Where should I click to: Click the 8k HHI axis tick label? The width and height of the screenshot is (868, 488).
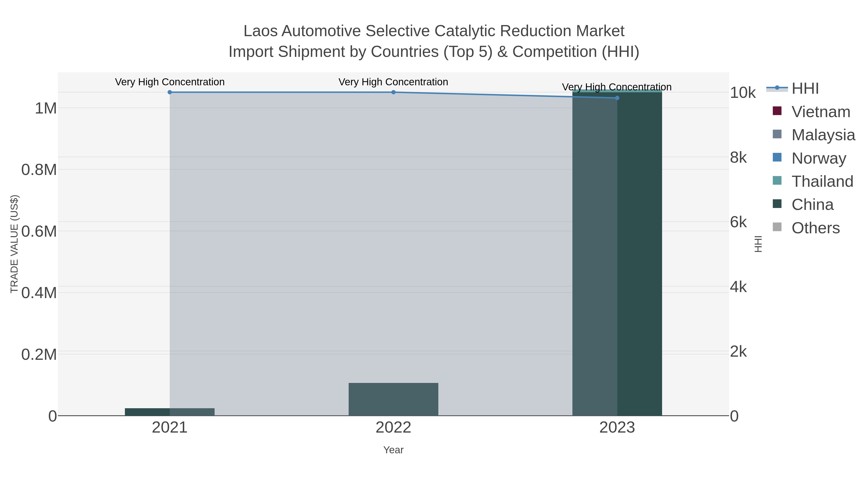[x=739, y=158]
